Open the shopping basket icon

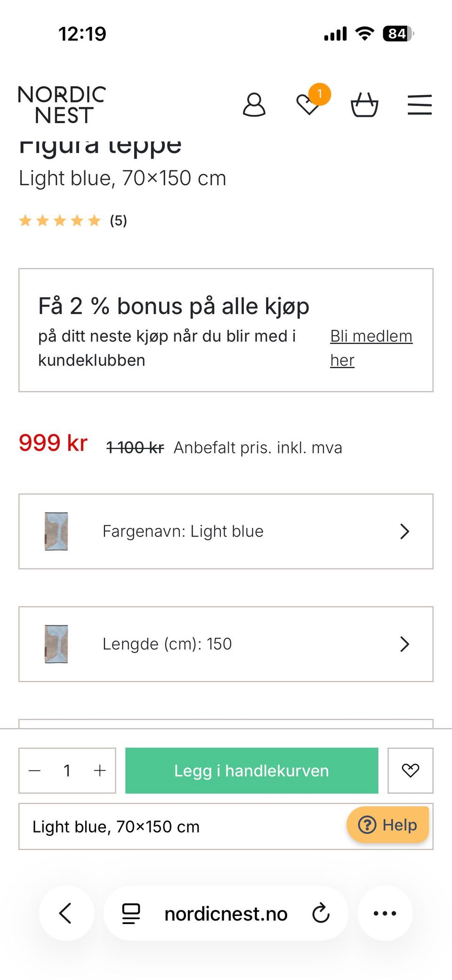(x=364, y=105)
